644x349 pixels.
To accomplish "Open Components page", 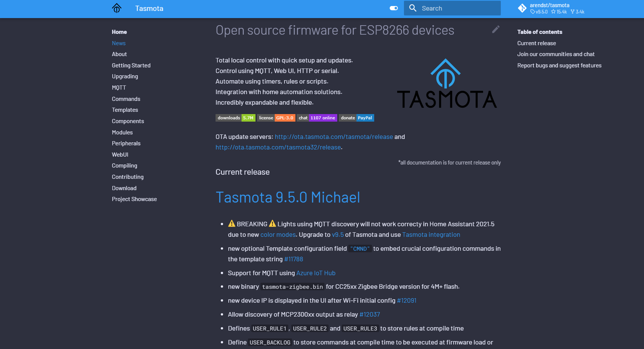I will tap(128, 121).
